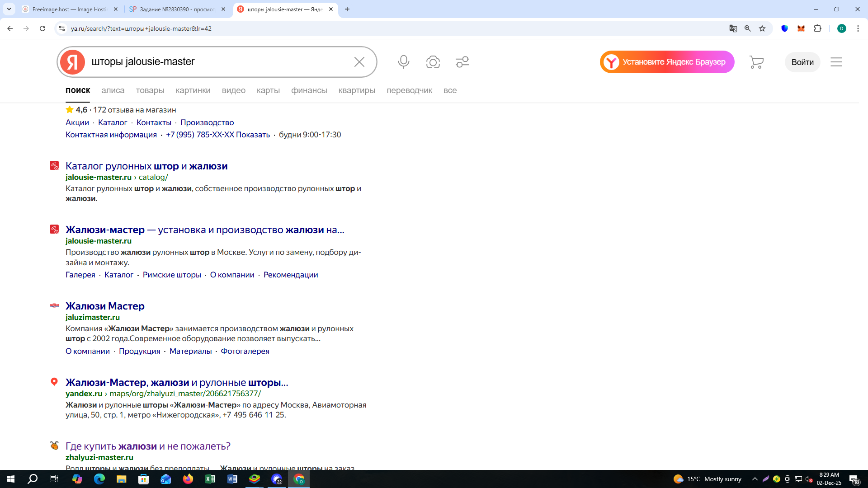
Task: Switch to the картинки tab
Action: 193,90
